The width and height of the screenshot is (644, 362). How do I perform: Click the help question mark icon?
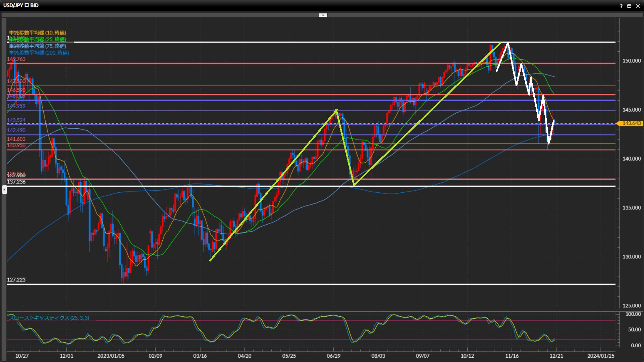click(621, 6)
